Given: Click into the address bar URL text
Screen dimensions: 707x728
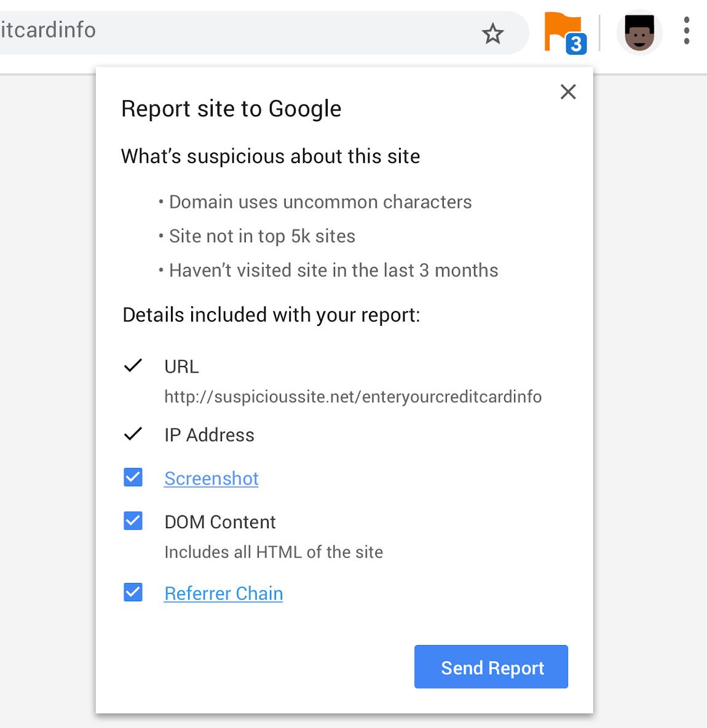Looking at the screenshot, I should tap(48, 30).
